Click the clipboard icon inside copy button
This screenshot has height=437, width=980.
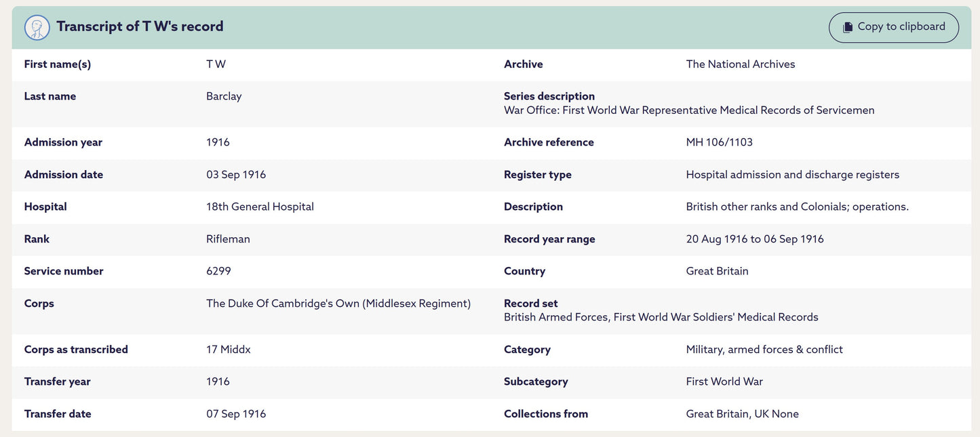(x=847, y=28)
